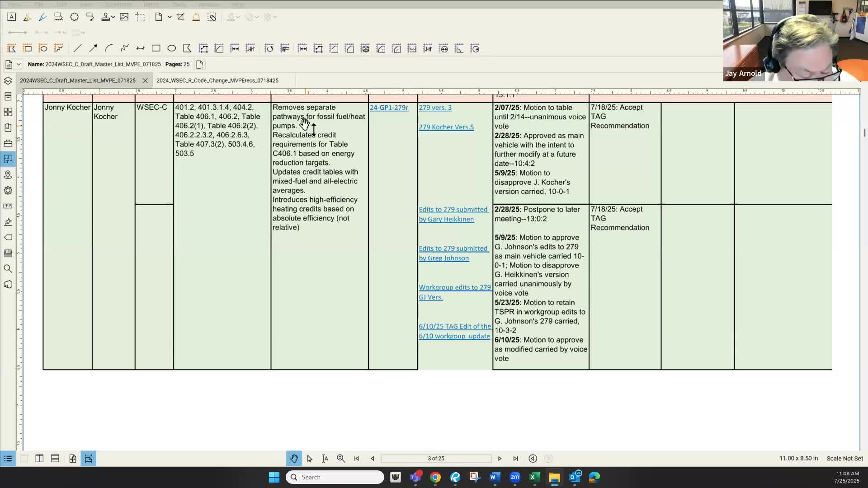
Task: Toggle the Markups List panel
Action: click(x=8, y=459)
